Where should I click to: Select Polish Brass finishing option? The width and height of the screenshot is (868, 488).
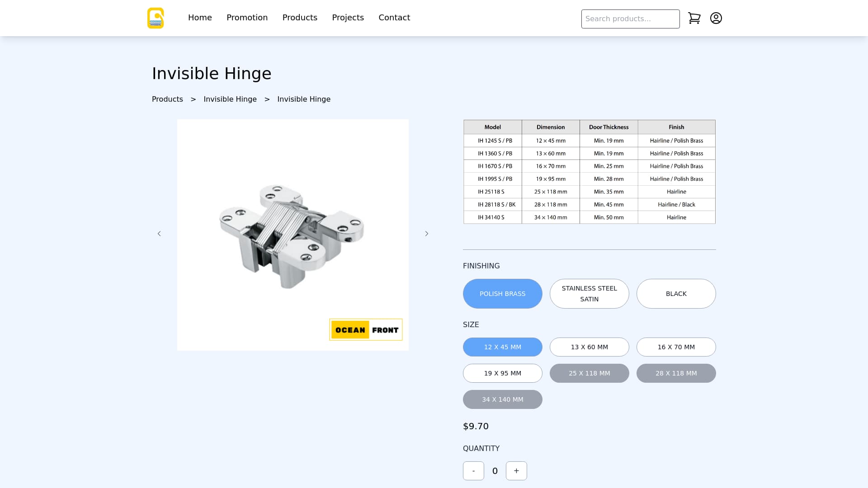502,294
